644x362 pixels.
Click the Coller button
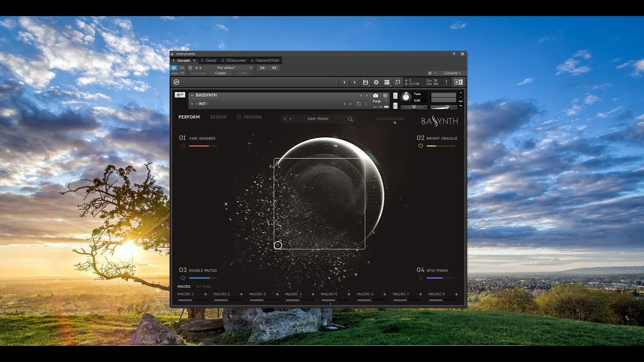click(x=243, y=73)
